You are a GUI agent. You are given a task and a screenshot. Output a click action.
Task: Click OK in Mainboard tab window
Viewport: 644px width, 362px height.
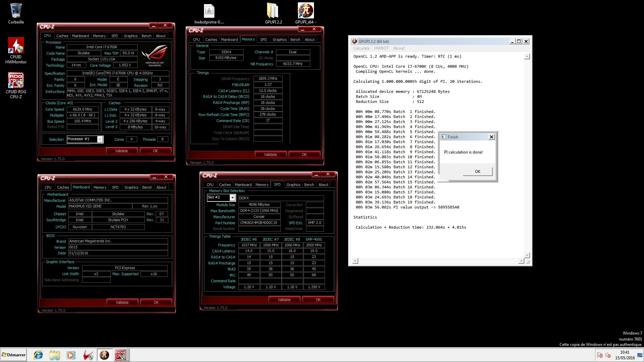(x=156, y=302)
